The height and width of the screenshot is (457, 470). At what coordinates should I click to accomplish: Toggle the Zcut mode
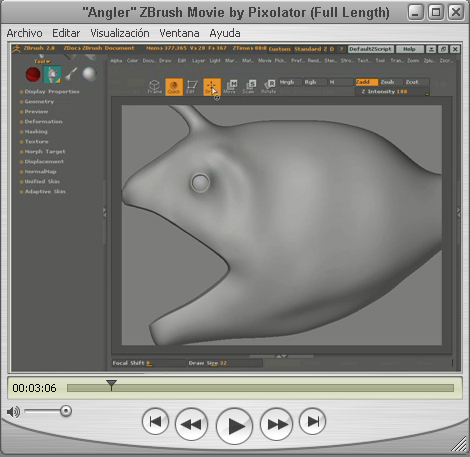pyautogui.click(x=417, y=82)
